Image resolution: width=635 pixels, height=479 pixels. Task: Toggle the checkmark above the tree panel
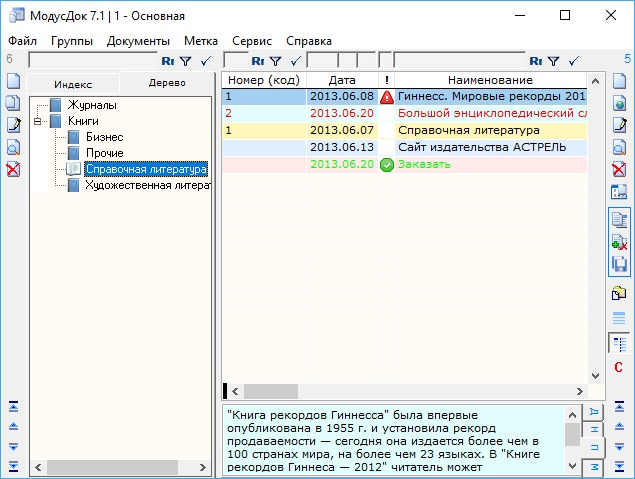click(x=205, y=61)
